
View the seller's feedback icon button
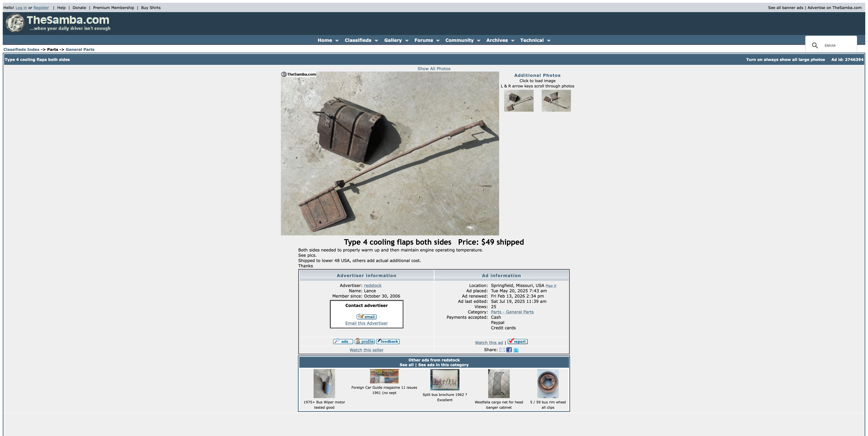coord(388,341)
